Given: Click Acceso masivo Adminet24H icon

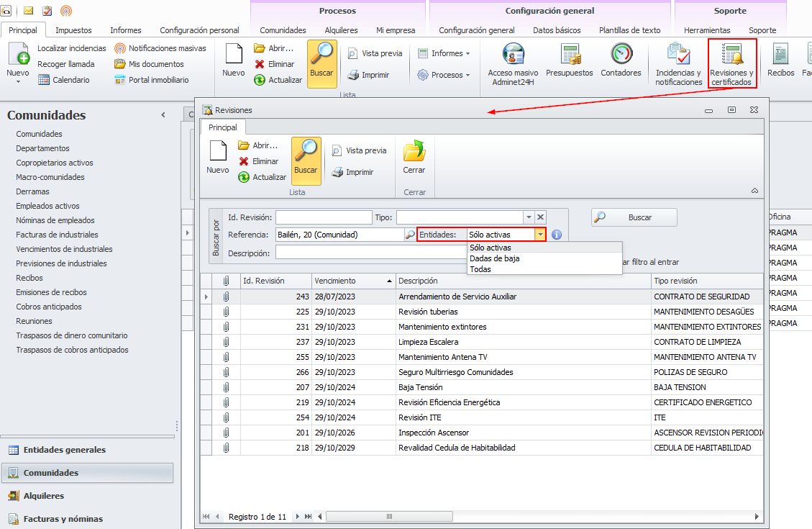Looking at the screenshot, I should (x=513, y=55).
